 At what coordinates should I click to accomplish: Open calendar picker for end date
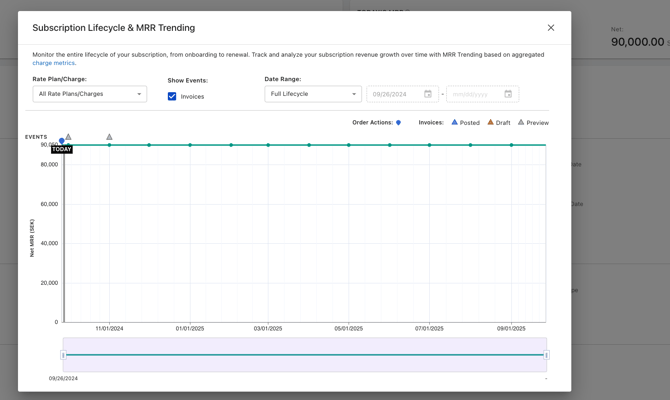click(x=508, y=94)
